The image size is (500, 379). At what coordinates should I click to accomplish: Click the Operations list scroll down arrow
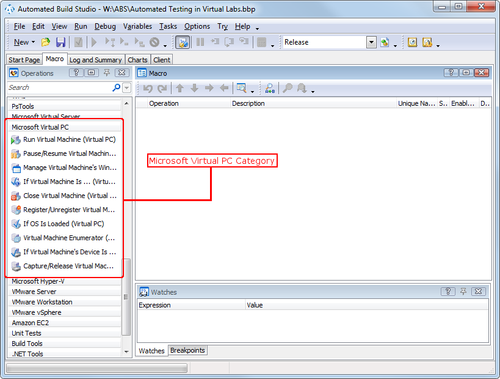[x=126, y=352]
